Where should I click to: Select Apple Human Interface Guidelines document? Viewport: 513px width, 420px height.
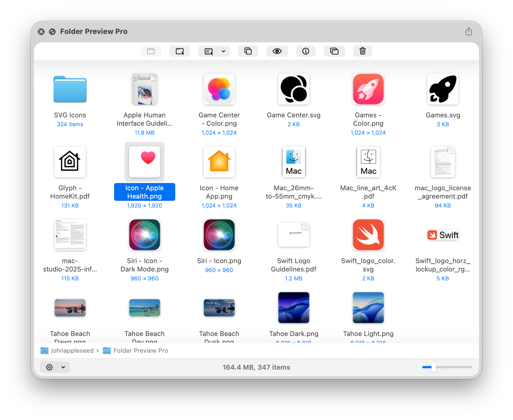tap(145, 89)
